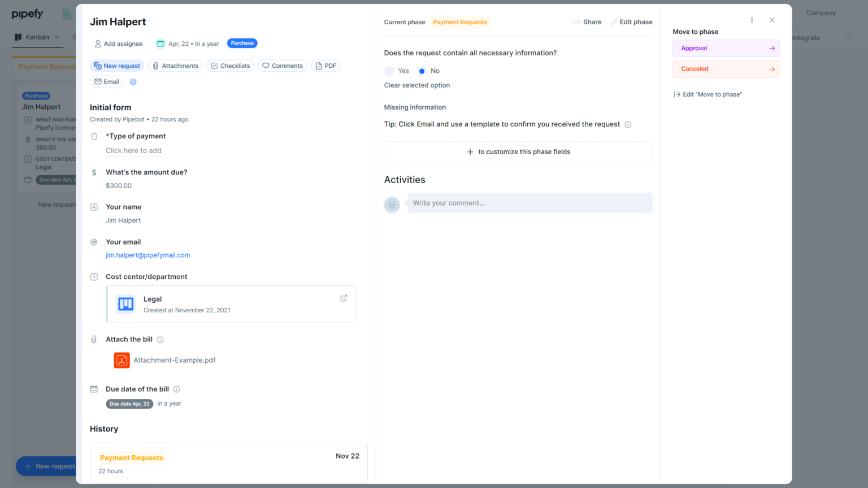The image size is (868, 488).
Task: Click the arrow on the Canceled phase
Action: pos(772,69)
